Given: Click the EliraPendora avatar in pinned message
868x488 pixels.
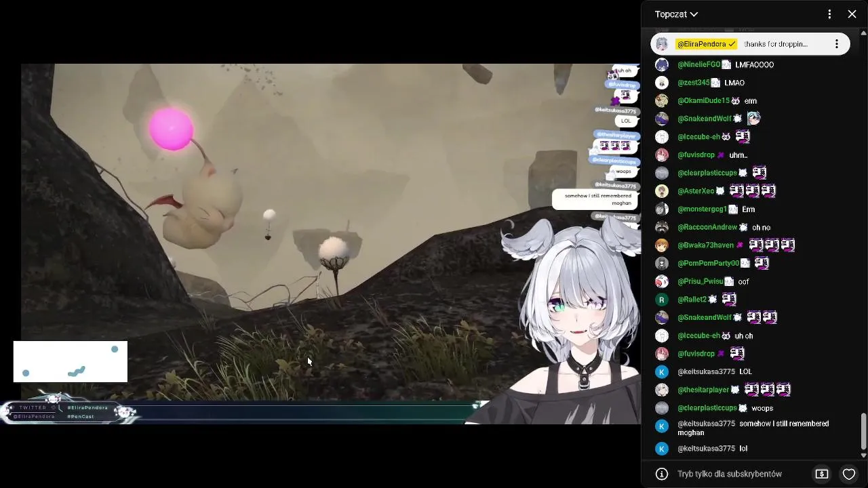Looking at the screenshot, I should [662, 44].
